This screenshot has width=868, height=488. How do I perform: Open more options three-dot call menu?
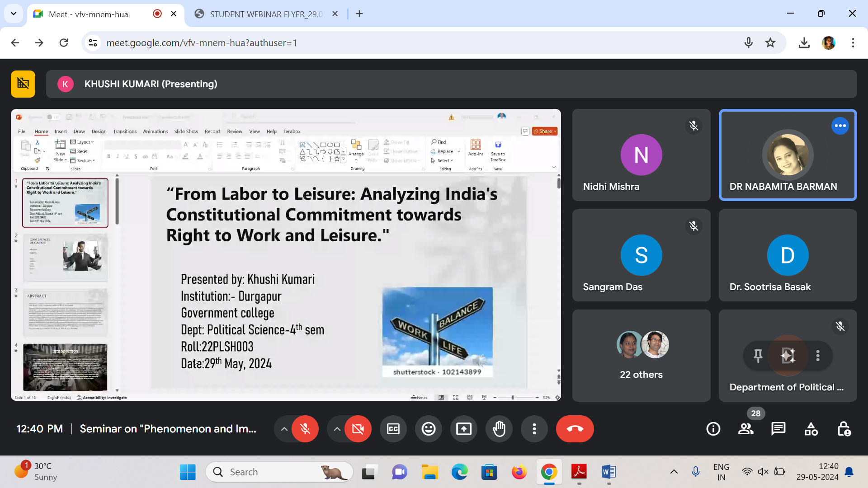(534, 429)
